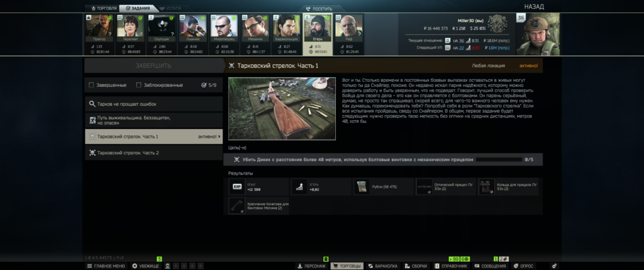The image size is (644, 270).
Task: Switch to the Услуги tab
Action: click(168, 8)
